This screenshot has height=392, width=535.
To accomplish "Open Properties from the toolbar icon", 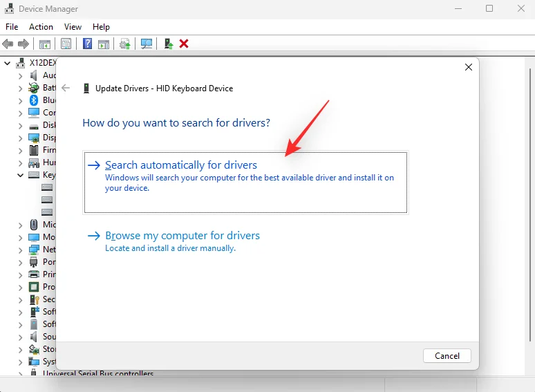I will (66, 44).
